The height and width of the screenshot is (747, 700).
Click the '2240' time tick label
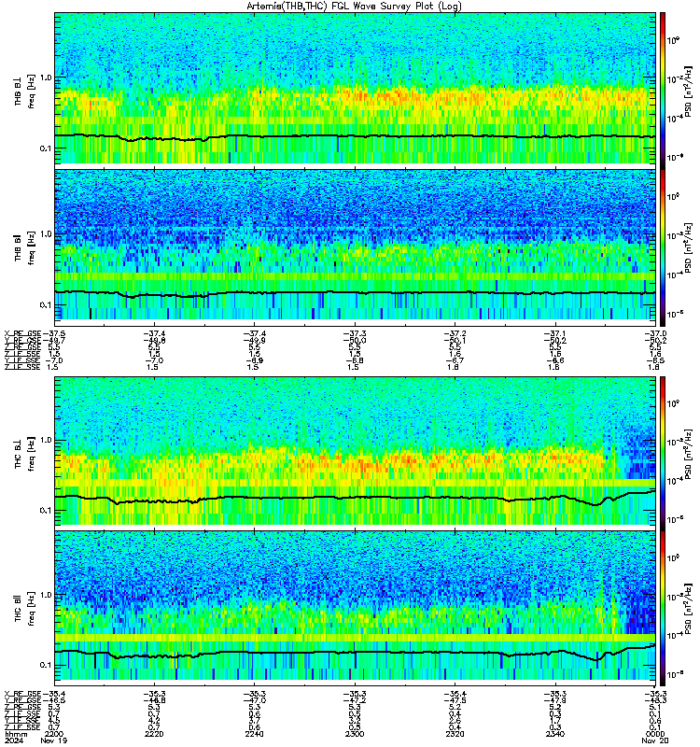254,734
